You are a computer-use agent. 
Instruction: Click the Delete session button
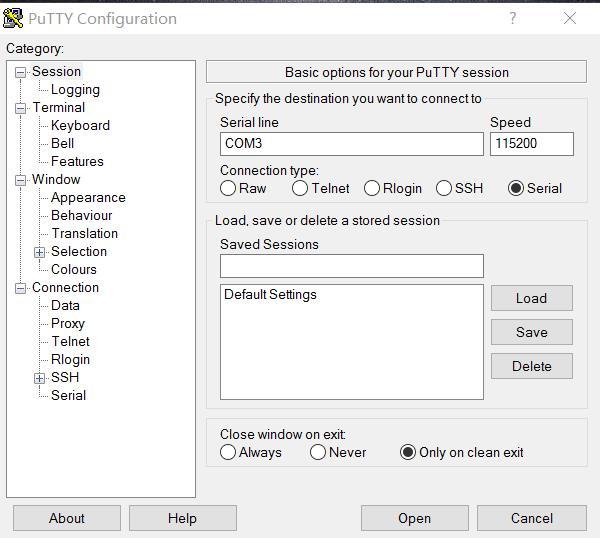tap(532, 366)
